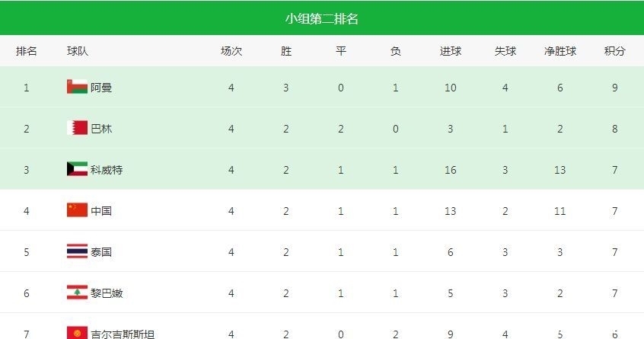
Task: Open team name 中国
Action: [101, 211]
